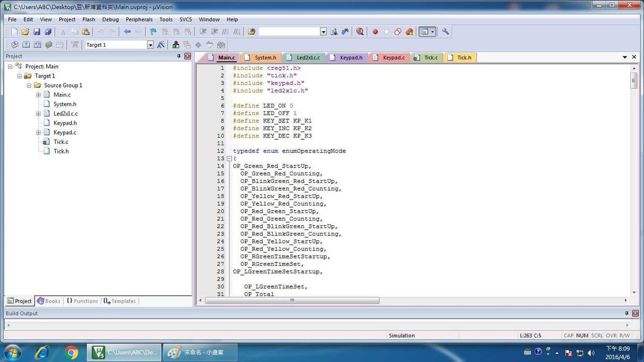
Task: Click the New file icon
Action: [x=14, y=32]
